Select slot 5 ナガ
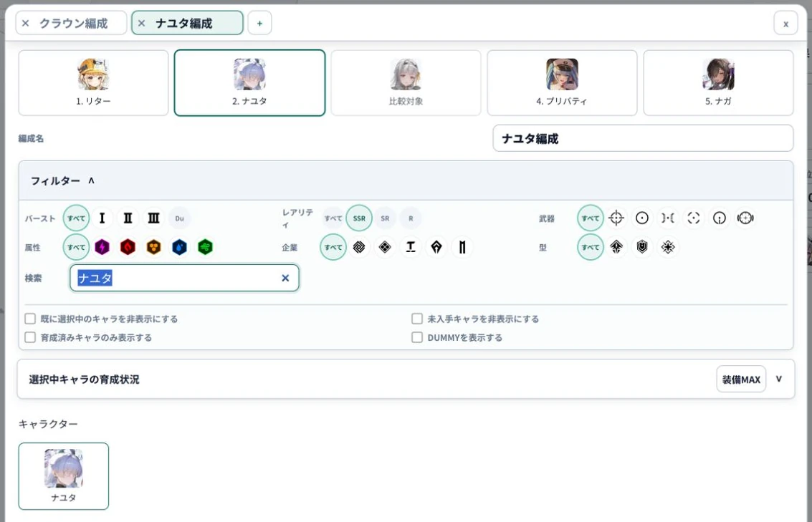 pos(718,83)
